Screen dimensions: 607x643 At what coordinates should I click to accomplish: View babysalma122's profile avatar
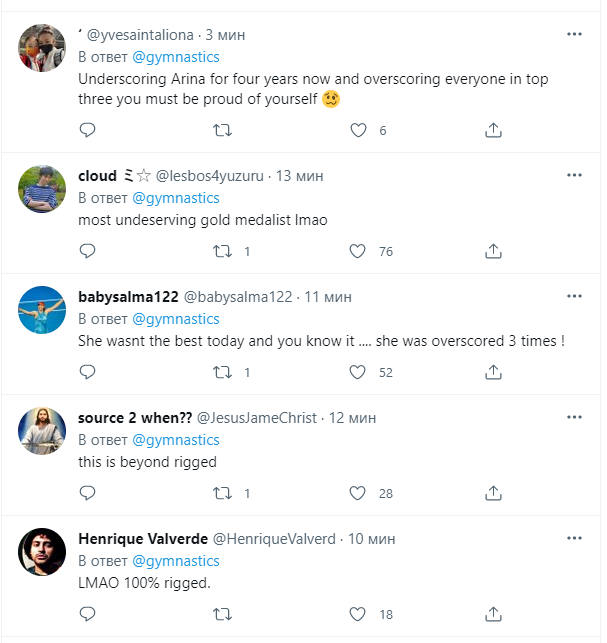point(42,309)
